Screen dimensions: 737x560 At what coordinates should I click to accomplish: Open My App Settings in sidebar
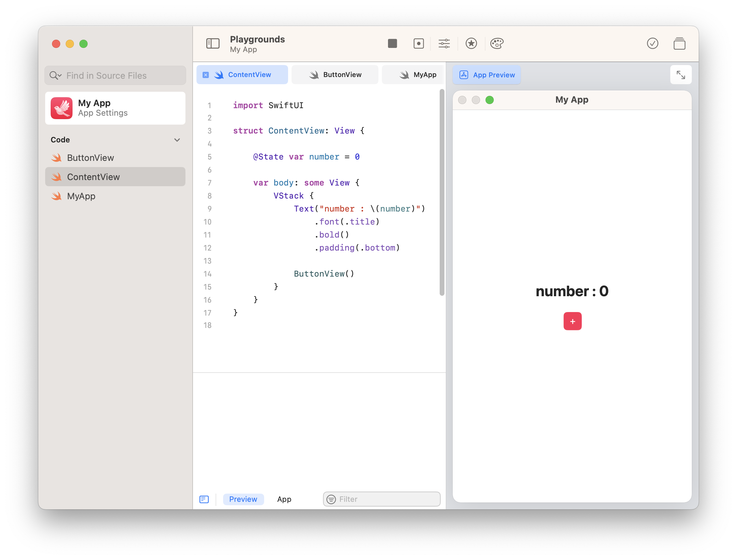[x=115, y=108]
